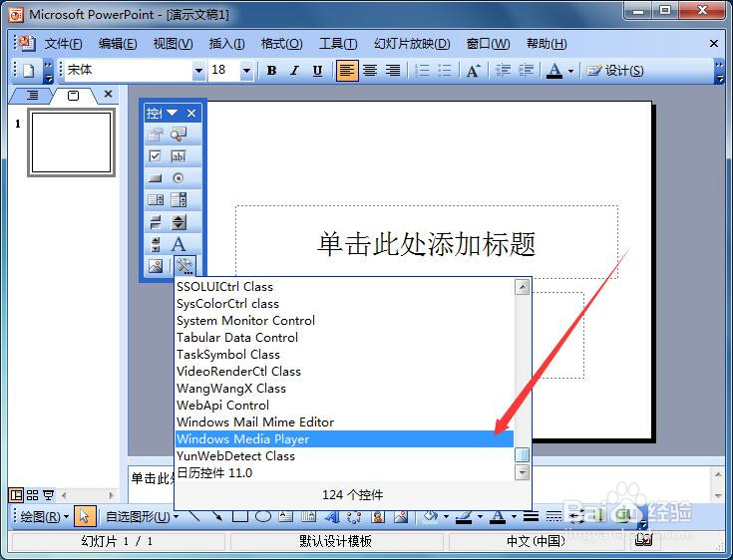This screenshot has width=733, height=560.
Task: Select the Command Button control tool
Action: [156, 178]
